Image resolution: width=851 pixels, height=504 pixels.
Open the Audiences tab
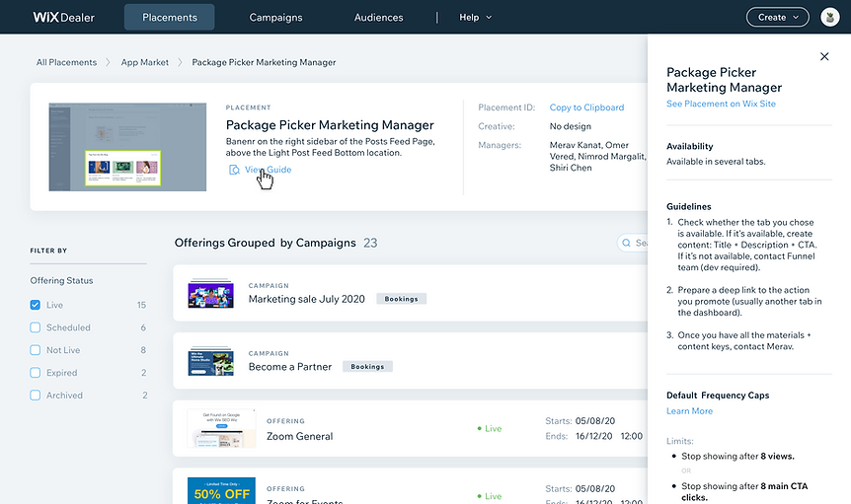(379, 18)
